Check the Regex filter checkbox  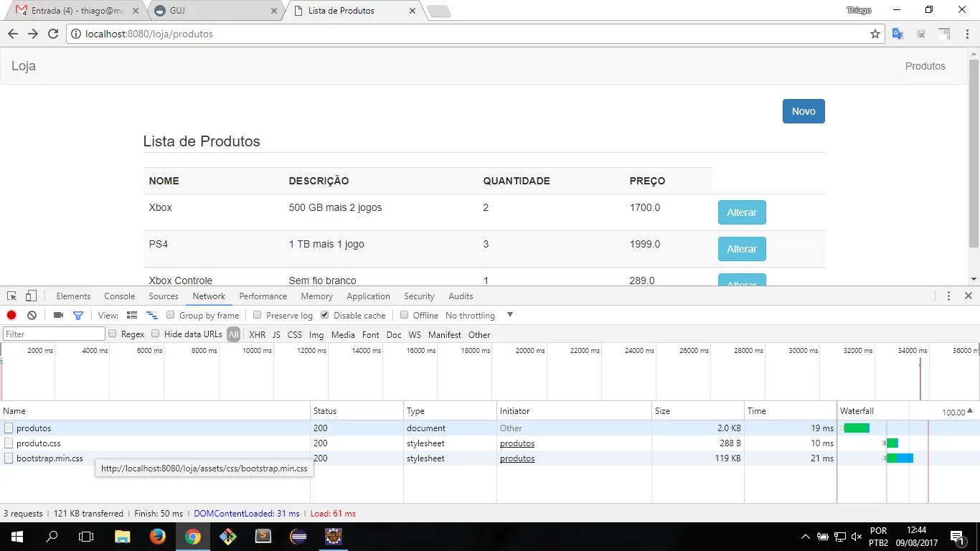tap(113, 334)
